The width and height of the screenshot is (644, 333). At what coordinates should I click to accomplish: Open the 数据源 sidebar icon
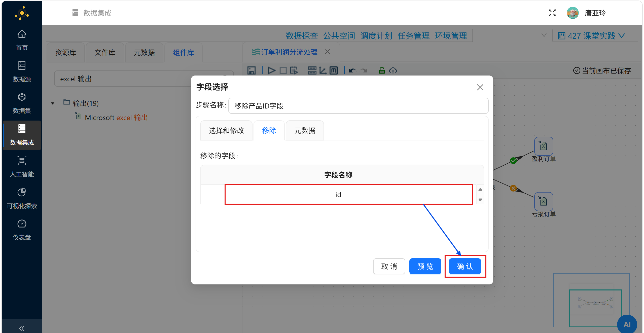pos(22,66)
